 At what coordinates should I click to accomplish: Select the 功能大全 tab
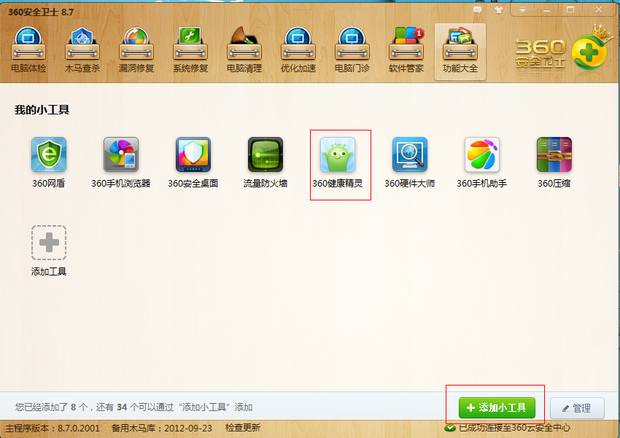click(460, 51)
